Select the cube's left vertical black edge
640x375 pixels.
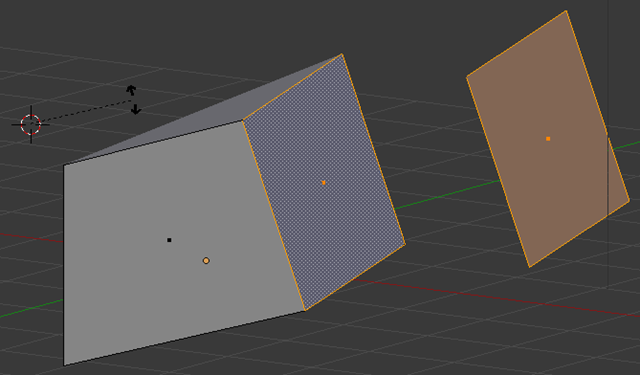(64, 265)
